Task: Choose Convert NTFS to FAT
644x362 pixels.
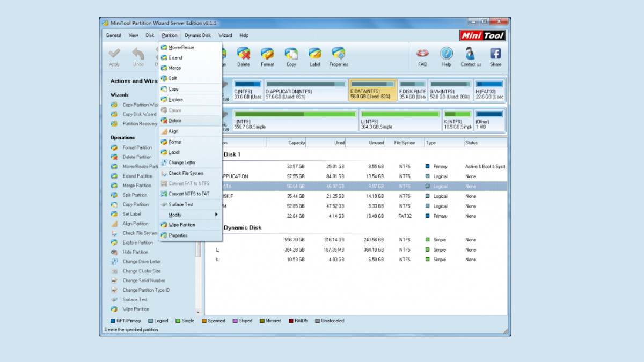Action: (191, 194)
